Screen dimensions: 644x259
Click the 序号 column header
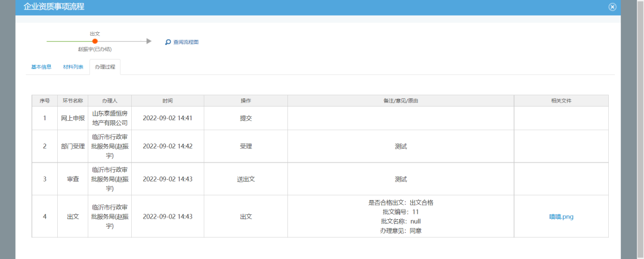tap(44, 101)
